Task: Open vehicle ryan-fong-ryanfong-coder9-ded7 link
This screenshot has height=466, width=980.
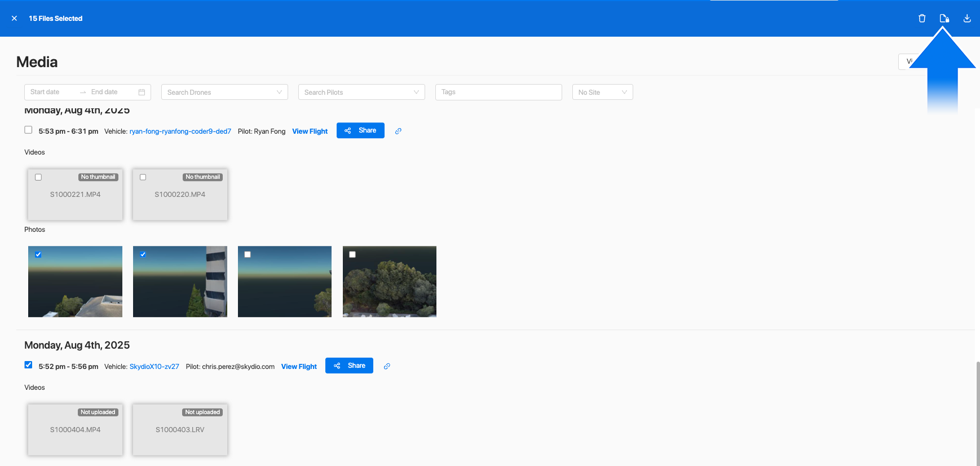Action: click(180, 131)
